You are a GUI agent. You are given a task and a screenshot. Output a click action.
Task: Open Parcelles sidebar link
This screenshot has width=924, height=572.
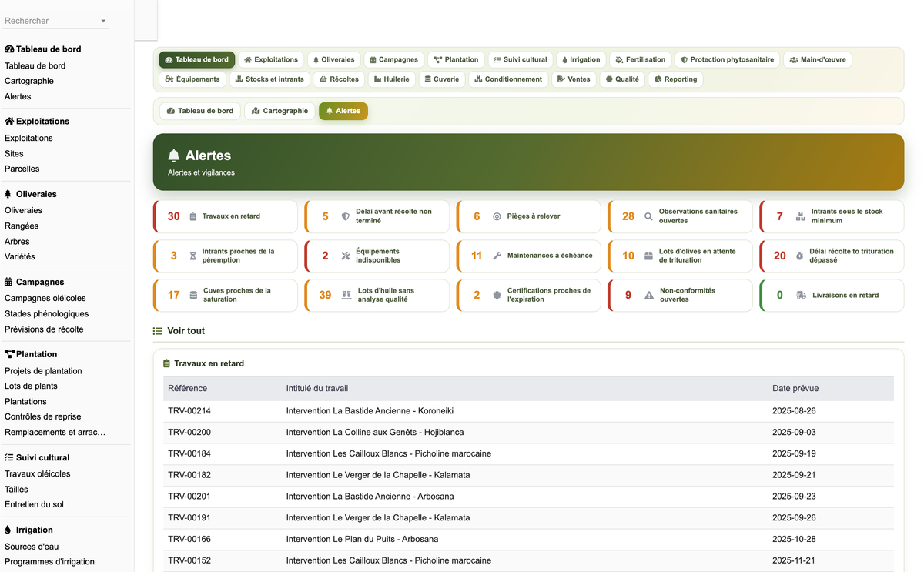(22, 169)
